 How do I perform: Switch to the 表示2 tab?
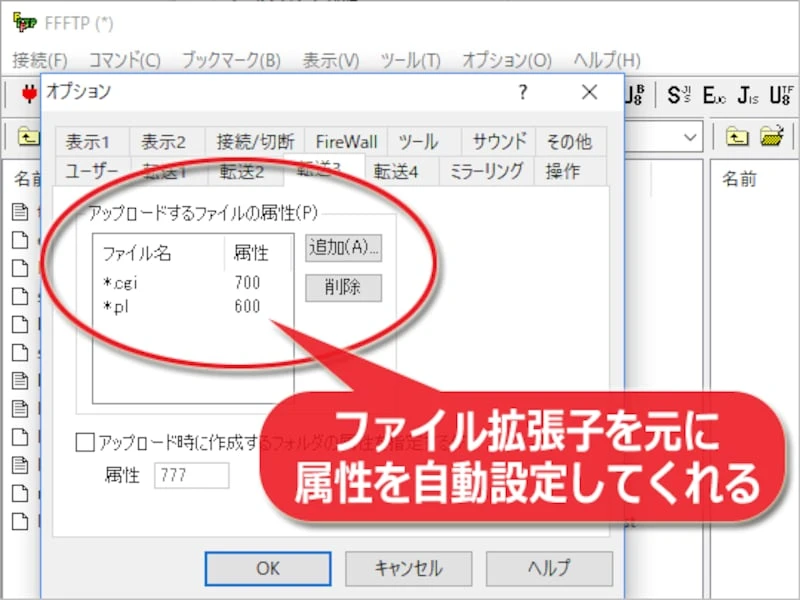point(167,141)
